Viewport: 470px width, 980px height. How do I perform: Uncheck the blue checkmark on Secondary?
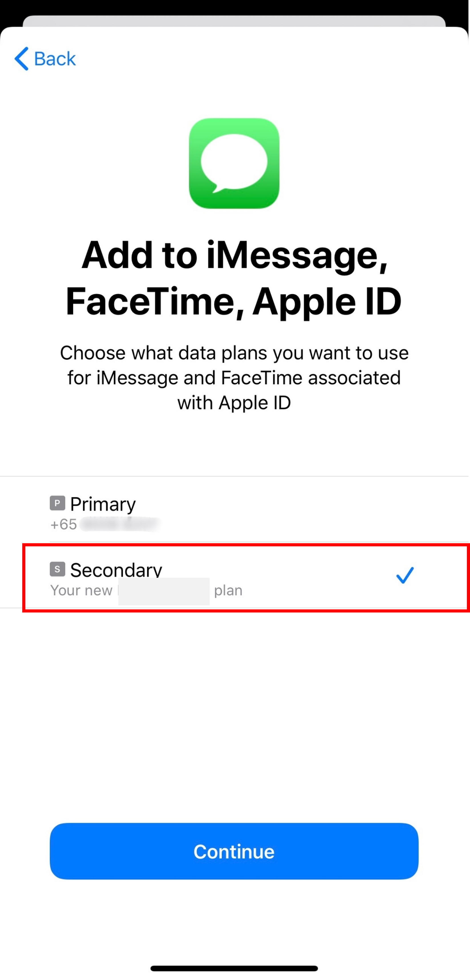click(x=405, y=575)
